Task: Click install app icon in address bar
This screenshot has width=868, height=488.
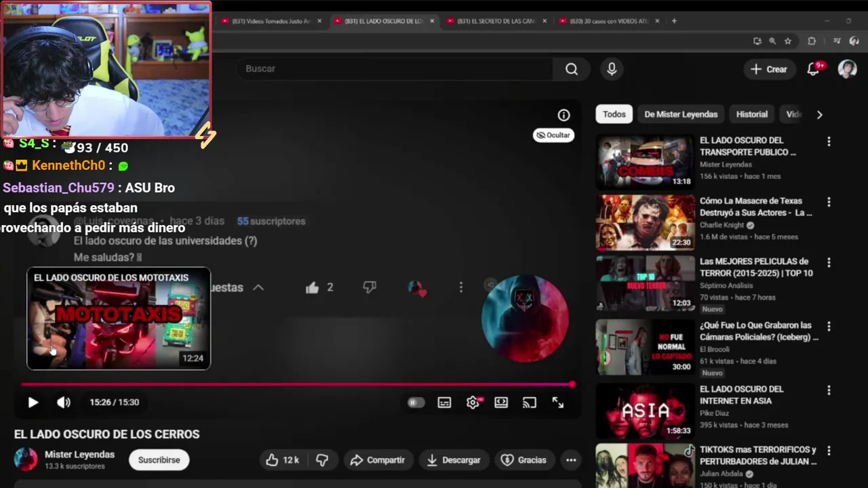Action: coord(757,41)
